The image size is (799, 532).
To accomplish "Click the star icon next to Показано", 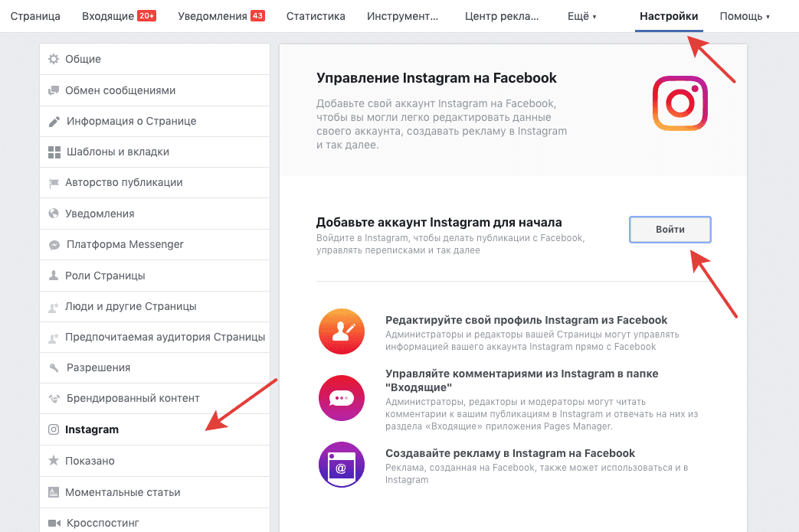I will click(x=54, y=461).
